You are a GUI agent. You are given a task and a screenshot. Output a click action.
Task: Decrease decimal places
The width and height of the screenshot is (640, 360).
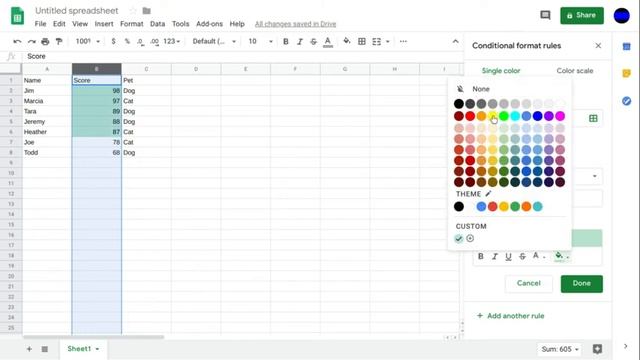pyautogui.click(x=140, y=41)
